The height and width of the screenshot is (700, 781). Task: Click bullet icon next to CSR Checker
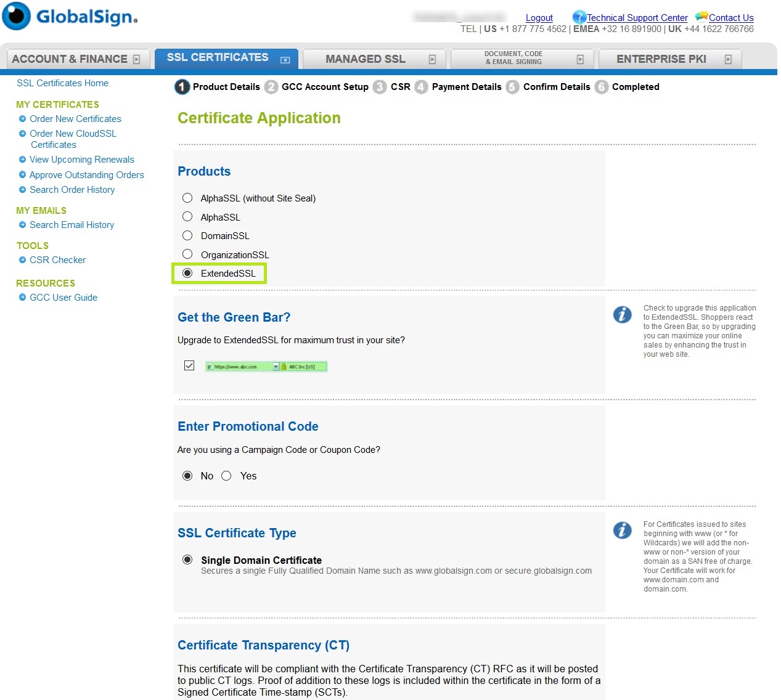pos(22,260)
